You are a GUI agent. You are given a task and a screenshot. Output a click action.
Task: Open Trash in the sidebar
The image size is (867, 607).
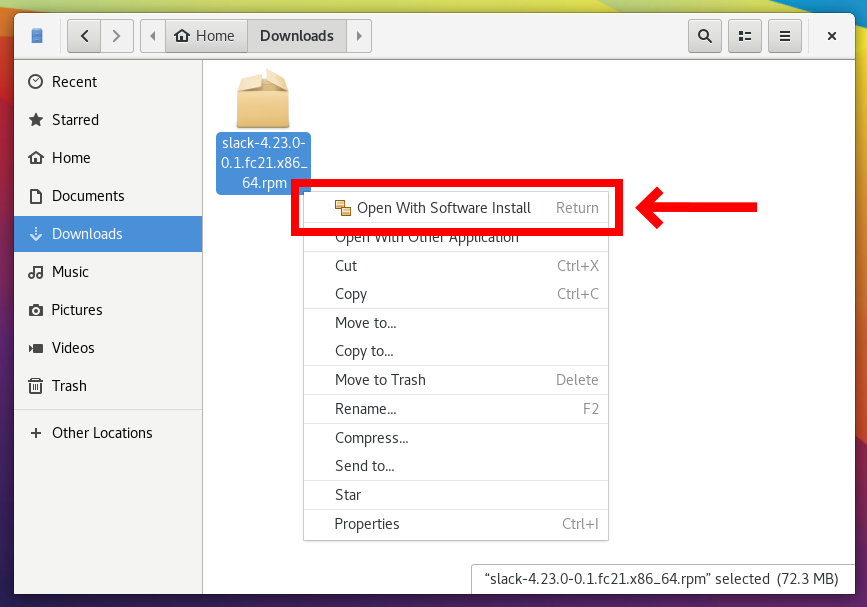[x=108, y=386]
